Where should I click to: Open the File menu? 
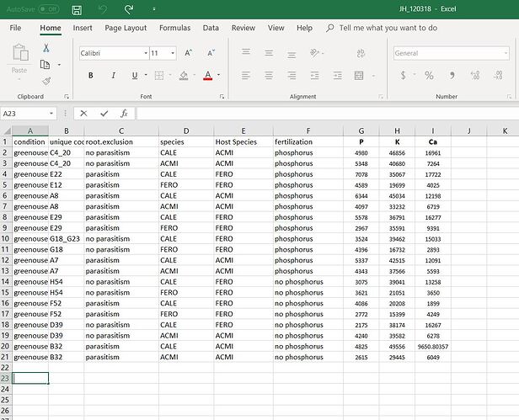(15, 28)
